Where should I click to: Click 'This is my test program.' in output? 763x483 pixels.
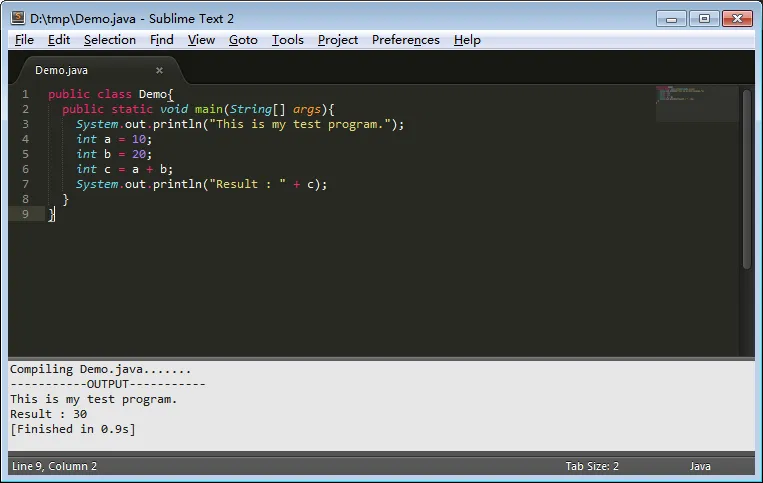(94, 399)
